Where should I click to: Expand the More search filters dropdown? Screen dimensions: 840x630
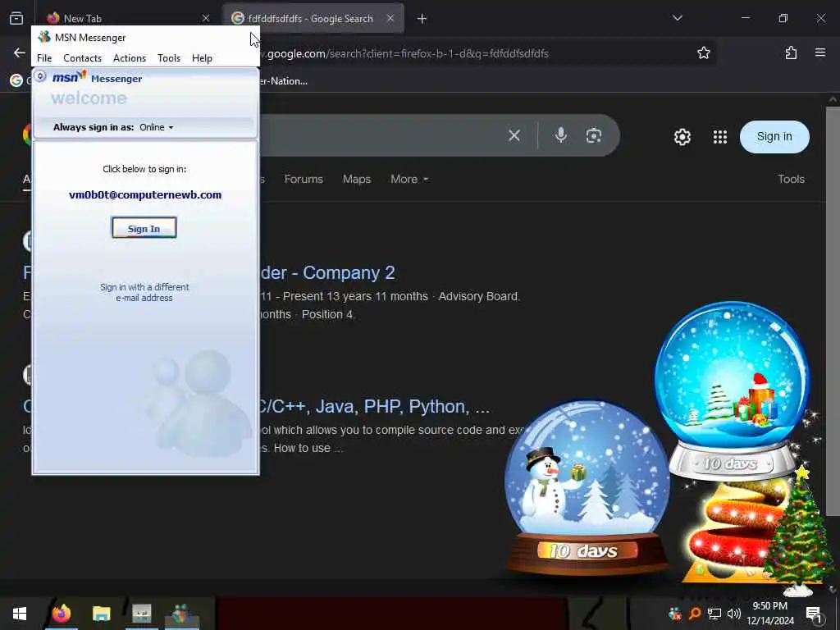point(409,179)
